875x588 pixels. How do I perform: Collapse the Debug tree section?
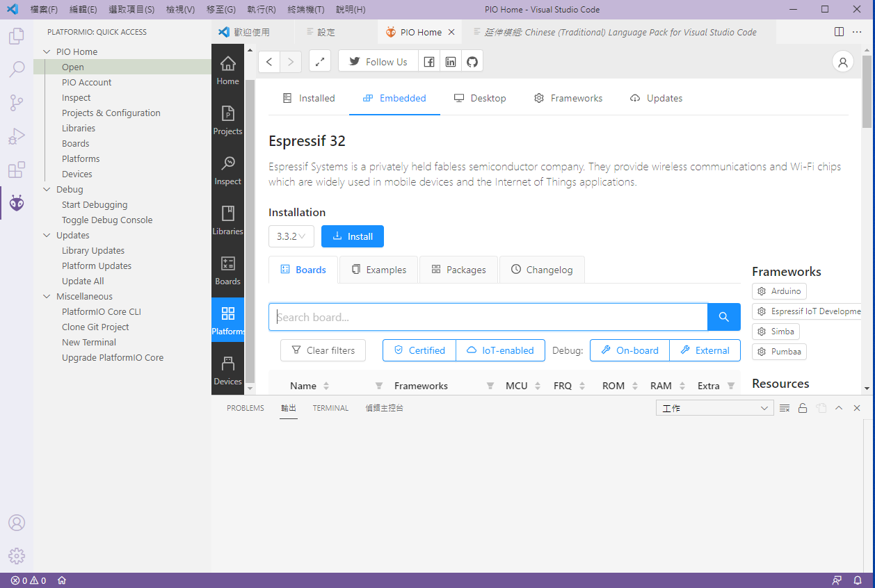point(47,189)
